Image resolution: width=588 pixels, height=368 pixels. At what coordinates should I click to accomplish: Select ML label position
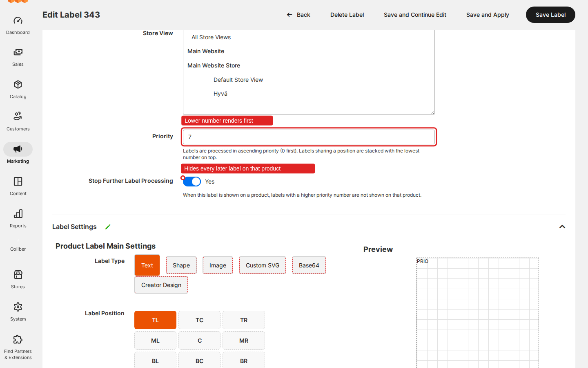[155, 341]
